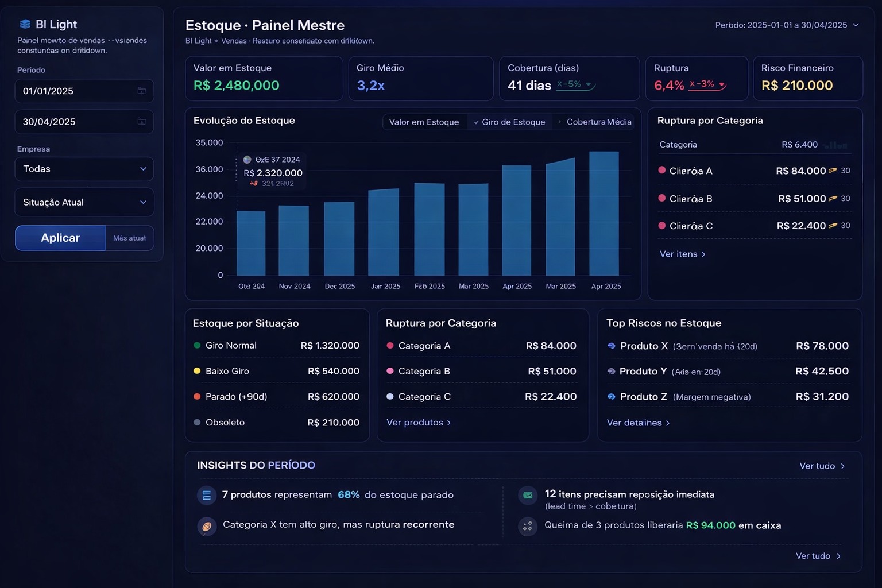Click the Valor em Estoque KPI card
The width and height of the screenshot is (882, 588).
pyautogui.click(x=264, y=79)
